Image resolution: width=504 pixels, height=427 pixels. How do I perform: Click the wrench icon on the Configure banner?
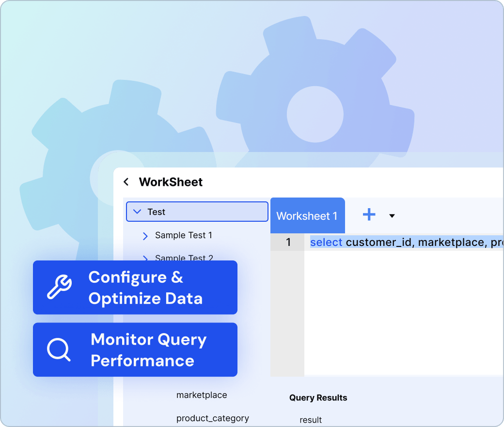click(x=60, y=287)
